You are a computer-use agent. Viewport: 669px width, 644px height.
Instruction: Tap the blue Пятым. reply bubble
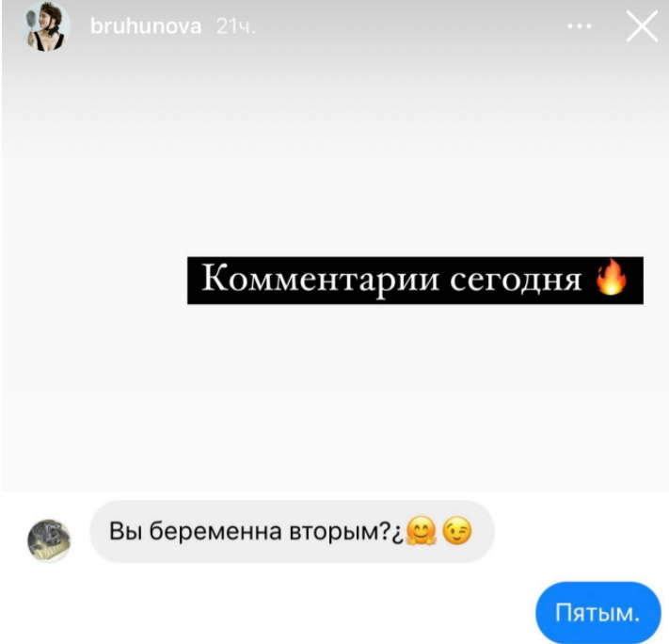tap(598, 613)
